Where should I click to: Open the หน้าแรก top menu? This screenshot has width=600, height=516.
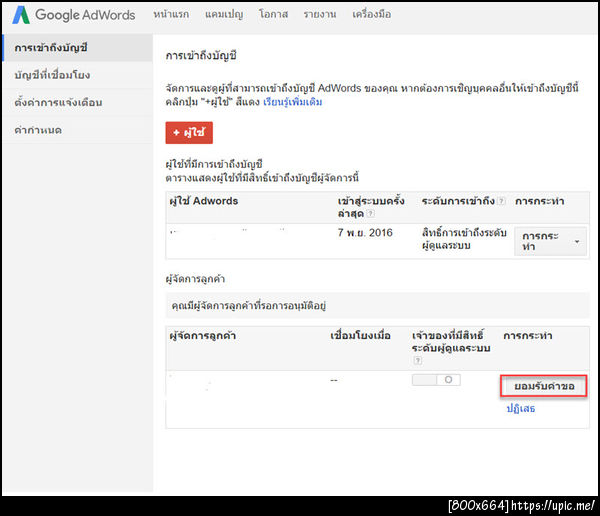[x=171, y=15]
